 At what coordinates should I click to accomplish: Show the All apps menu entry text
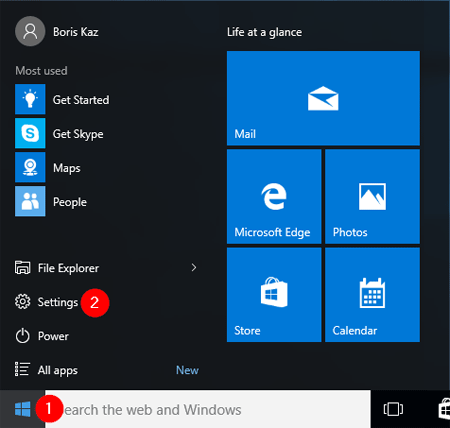coord(58,370)
